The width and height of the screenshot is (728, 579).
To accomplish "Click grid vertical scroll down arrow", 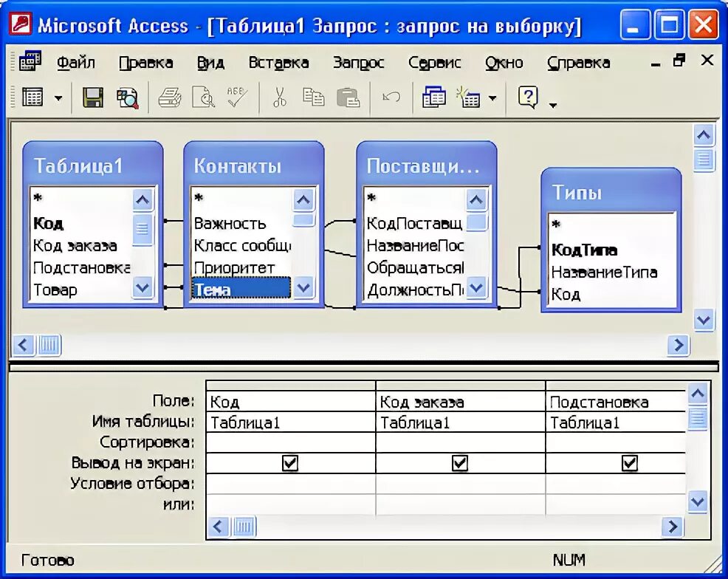I will click(x=698, y=502).
